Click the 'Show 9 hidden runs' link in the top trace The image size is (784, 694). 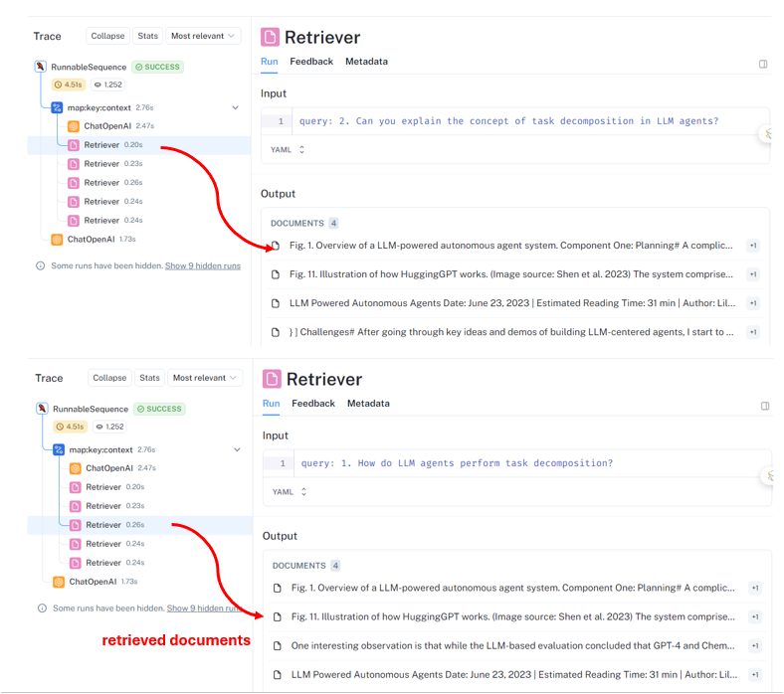click(203, 265)
